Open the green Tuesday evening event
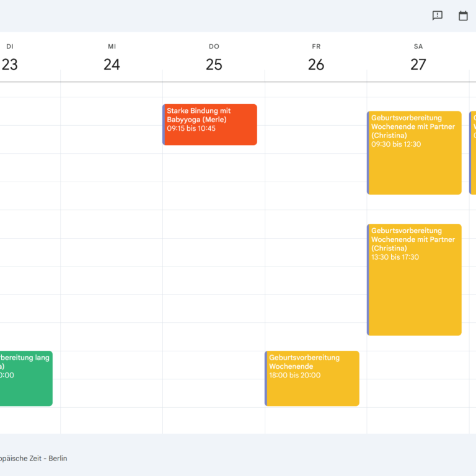The height and width of the screenshot is (476, 476). click(25, 379)
